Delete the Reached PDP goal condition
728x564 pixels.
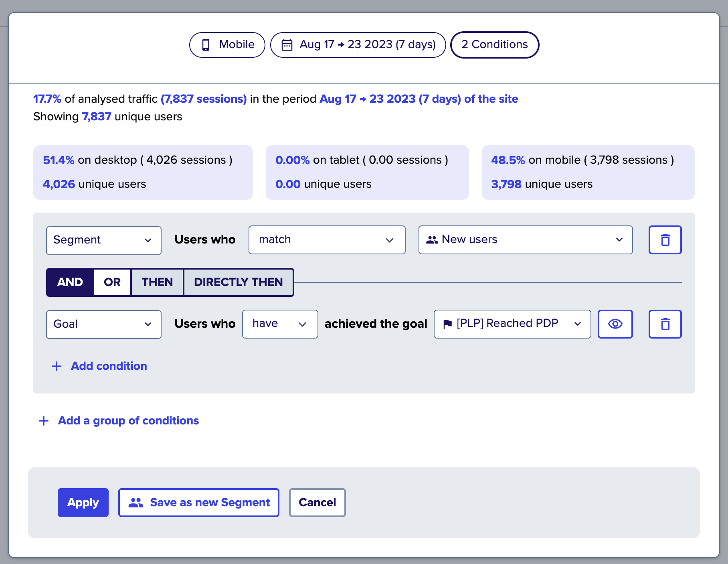coord(665,324)
